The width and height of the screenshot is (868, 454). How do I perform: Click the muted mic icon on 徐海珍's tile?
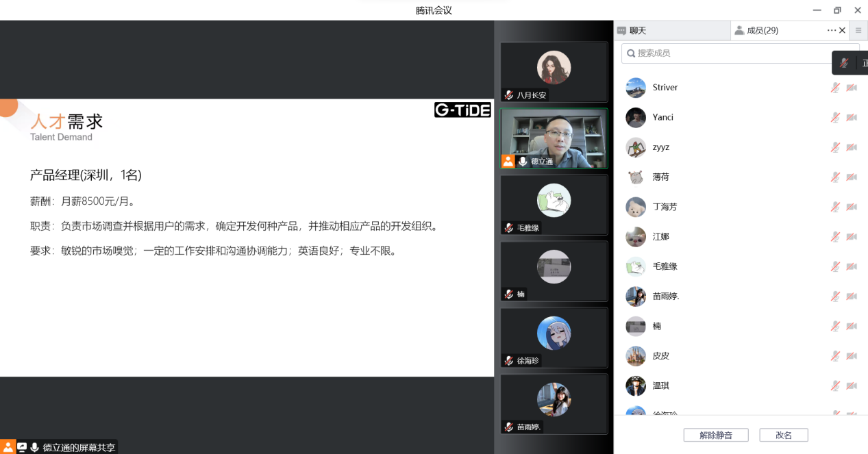pyautogui.click(x=508, y=360)
